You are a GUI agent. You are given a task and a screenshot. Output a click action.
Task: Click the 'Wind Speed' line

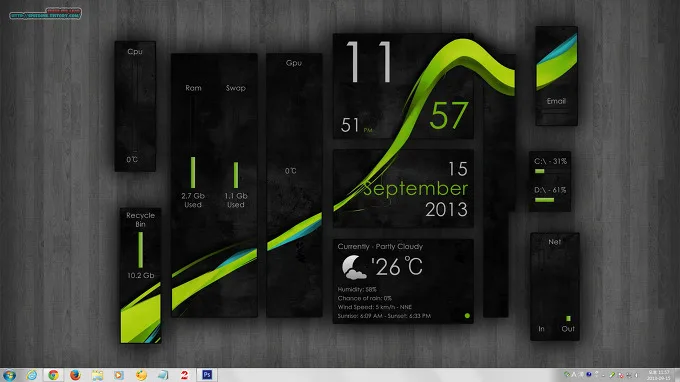[375, 307]
